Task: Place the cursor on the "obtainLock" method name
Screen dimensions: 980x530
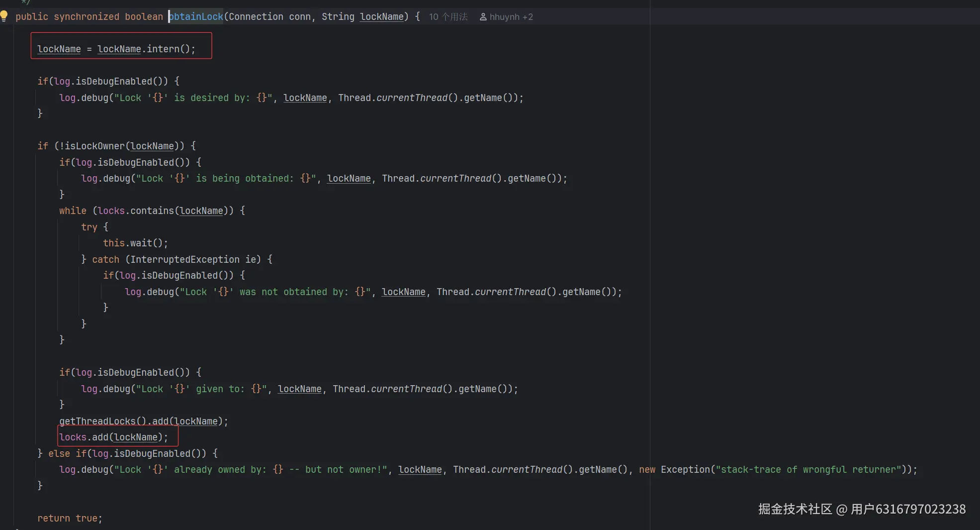Action: (196, 17)
